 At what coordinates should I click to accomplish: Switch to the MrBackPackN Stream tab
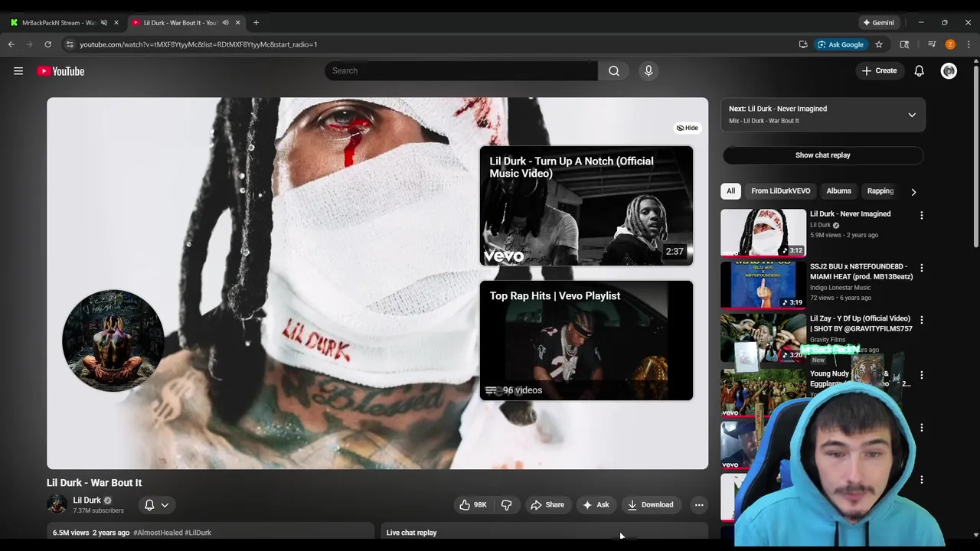tap(57, 22)
